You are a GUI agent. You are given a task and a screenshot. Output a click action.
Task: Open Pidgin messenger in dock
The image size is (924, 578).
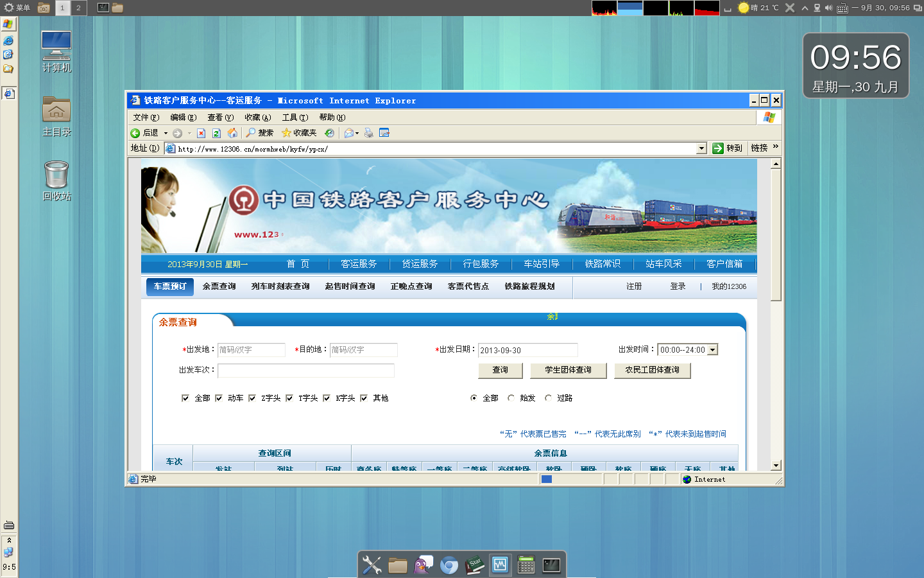tap(423, 565)
